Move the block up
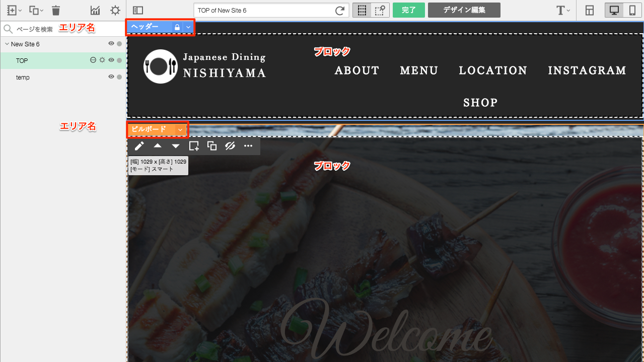 [x=158, y=146]
